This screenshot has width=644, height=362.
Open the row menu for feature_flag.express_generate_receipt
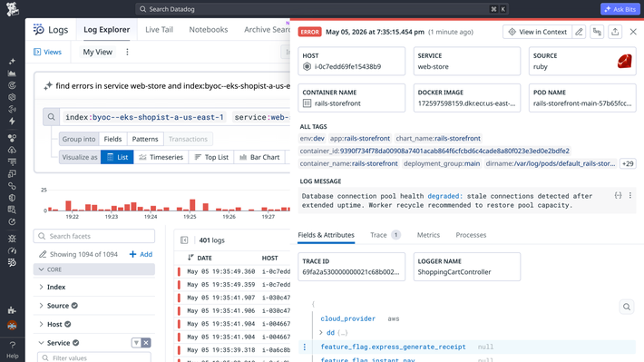(305, 347)
